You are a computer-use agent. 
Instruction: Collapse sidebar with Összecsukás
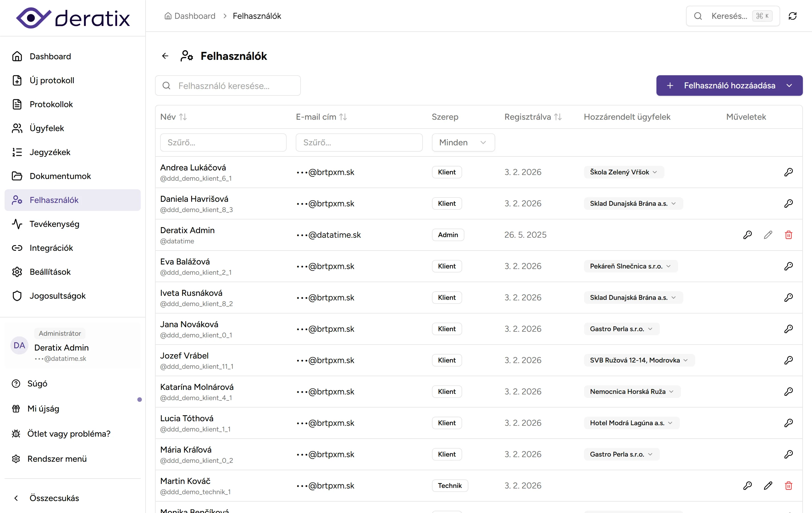(54, 498)
